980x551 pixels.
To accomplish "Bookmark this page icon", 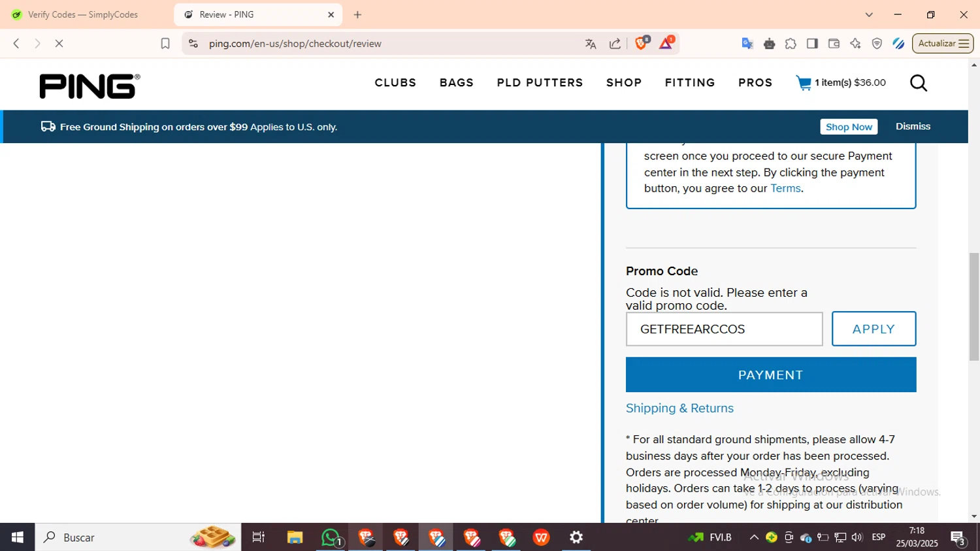I will pyautogui.click(x=165, y=44).
